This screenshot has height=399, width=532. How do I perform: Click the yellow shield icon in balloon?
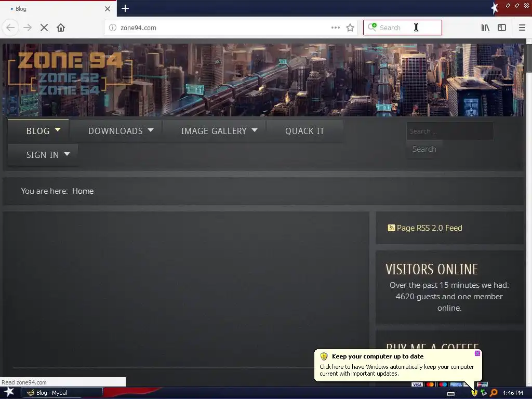click(324, 356)
